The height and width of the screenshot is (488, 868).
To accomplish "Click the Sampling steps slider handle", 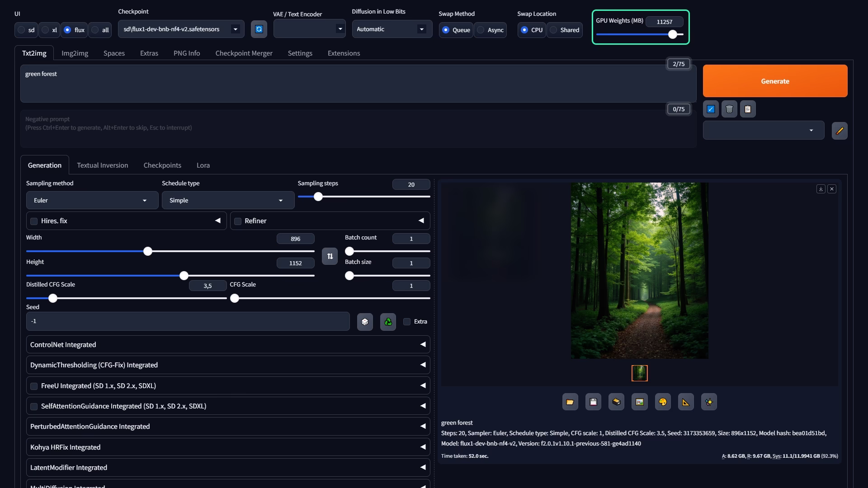I will pyautogui.click(x=318, y=197).
